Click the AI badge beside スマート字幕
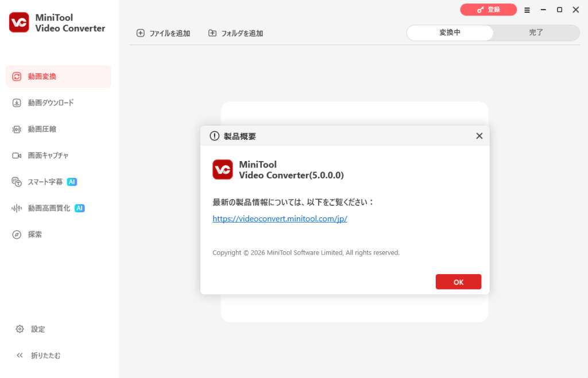This screenshot has height=378, width=588. (72, 182)
